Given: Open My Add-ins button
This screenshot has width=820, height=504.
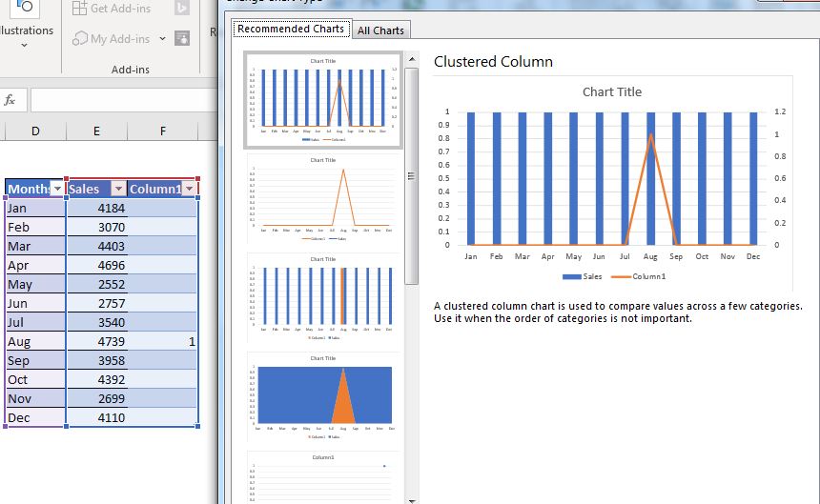Looking at the screenshot, I should [x=112, y=39].
